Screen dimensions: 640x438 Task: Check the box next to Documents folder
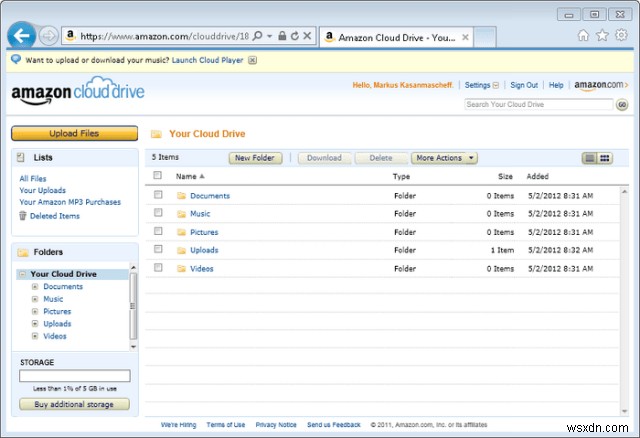point(158,196)
